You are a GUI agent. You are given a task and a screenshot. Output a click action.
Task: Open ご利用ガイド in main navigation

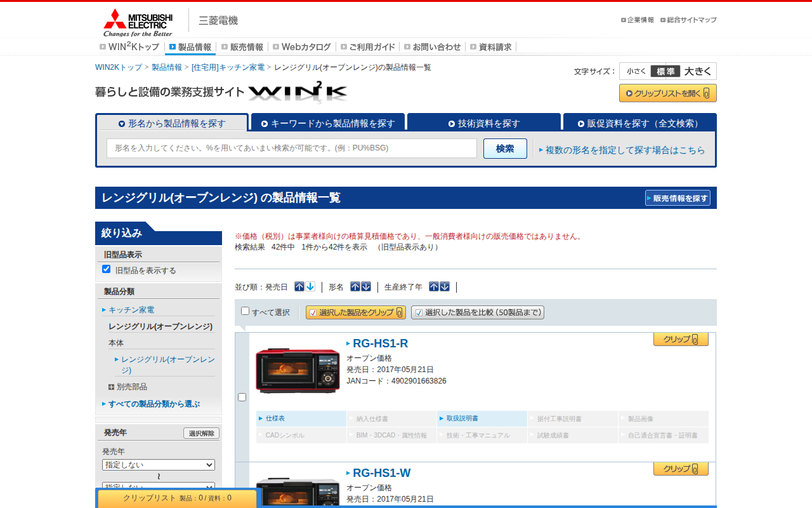pos(368,47)
